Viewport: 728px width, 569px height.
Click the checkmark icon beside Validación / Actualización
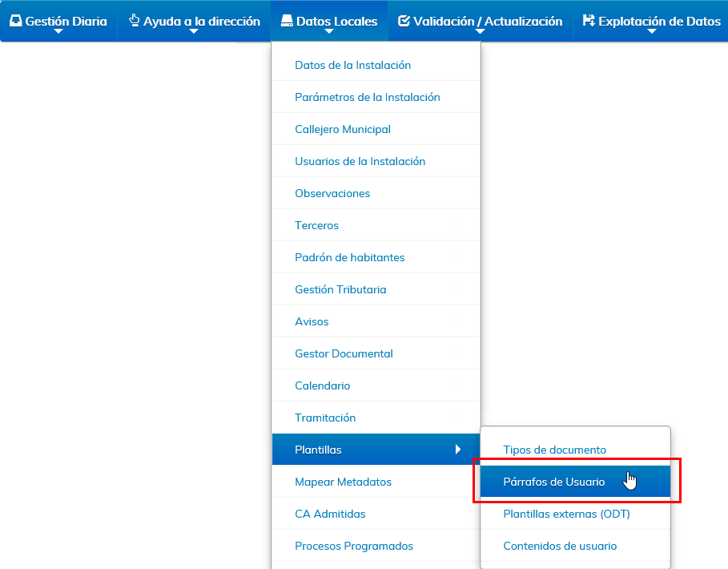(404, 22)
